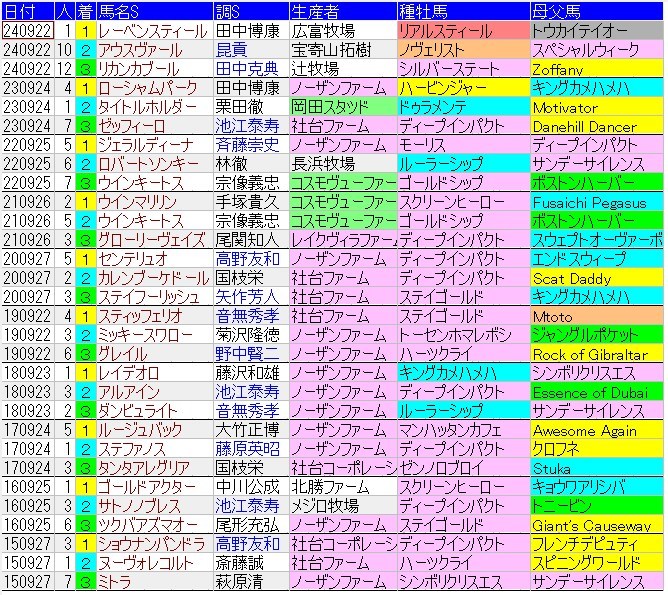Screen dimensions: 668x595
Task: Select damsire エンドスウィープ
Action: pos(597,259)
